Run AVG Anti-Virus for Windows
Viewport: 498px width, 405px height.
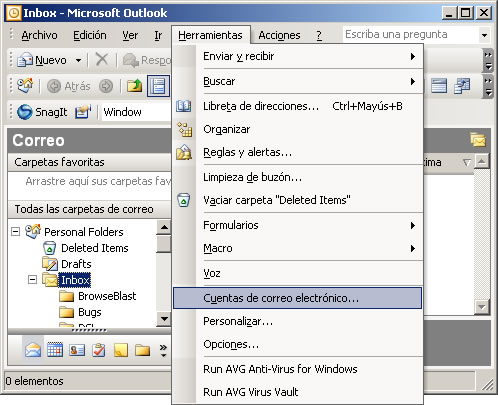click(298, 369)
